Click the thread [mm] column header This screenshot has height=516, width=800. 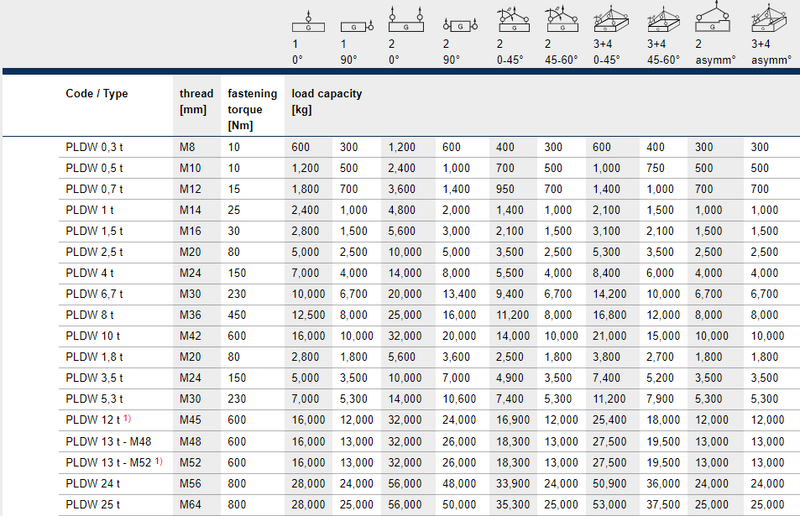pos(196,102)
